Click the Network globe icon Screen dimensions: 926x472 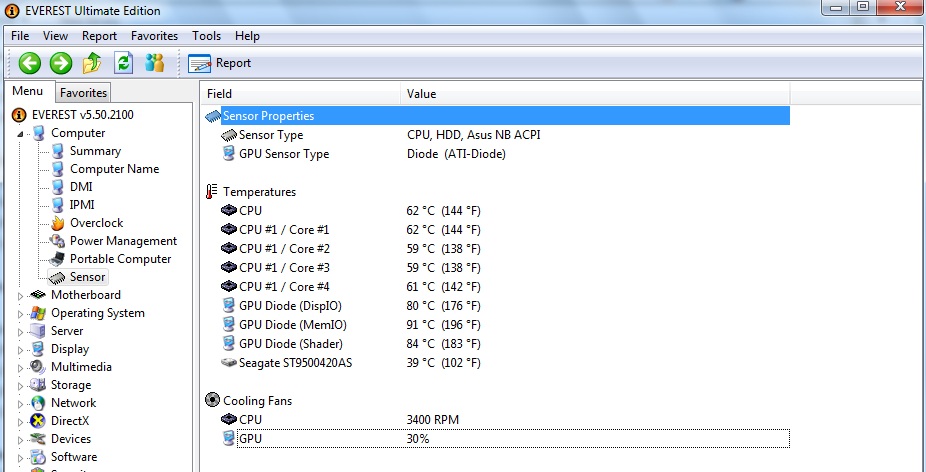click(x=38, y=403)
